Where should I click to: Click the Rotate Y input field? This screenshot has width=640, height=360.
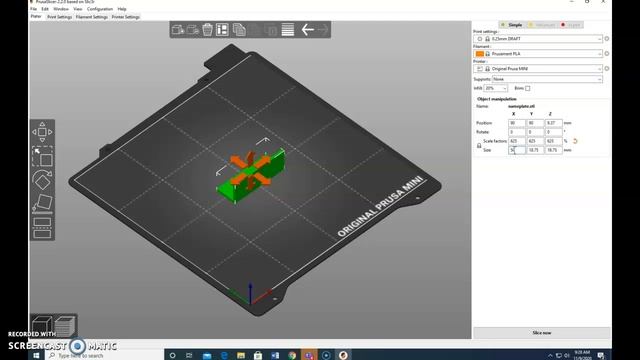click(535, 132)
